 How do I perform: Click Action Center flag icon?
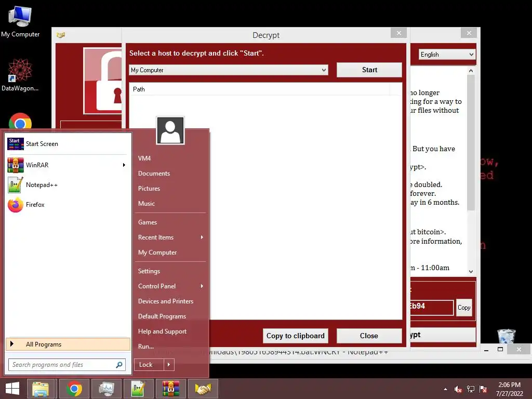point(483,389)
